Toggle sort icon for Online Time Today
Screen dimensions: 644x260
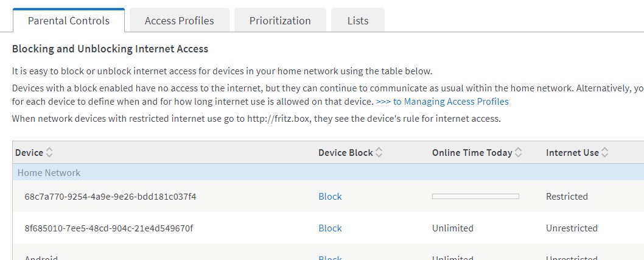point(519,153)
